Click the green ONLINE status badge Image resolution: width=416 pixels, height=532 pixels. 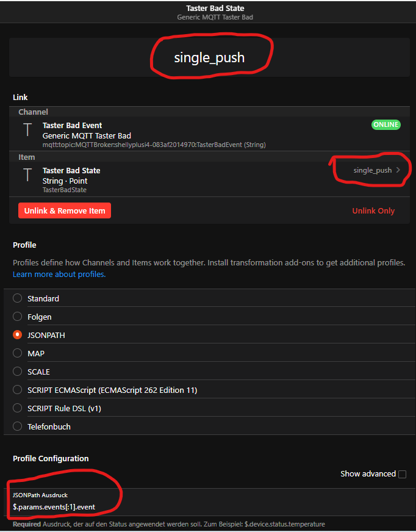[x=386, y=124]
